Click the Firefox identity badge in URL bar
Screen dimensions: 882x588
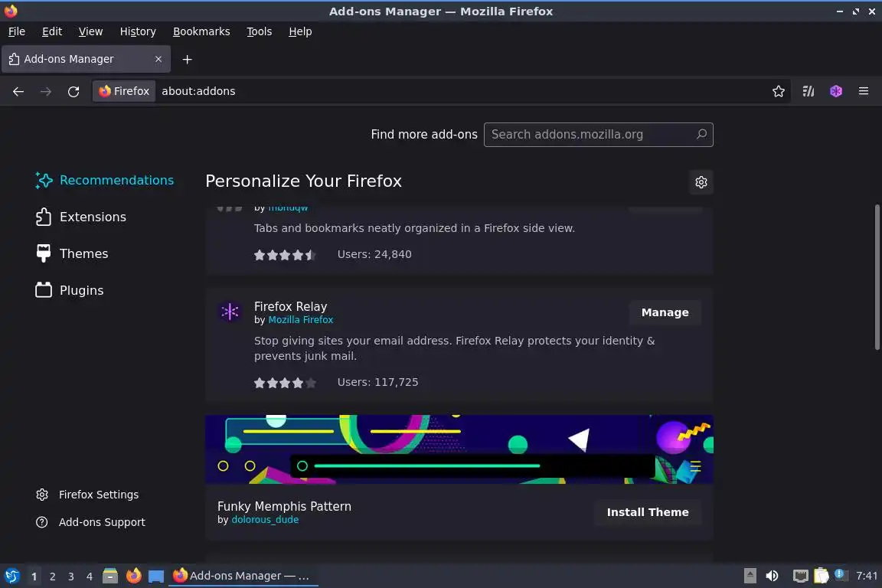click(x=124, y=91)
